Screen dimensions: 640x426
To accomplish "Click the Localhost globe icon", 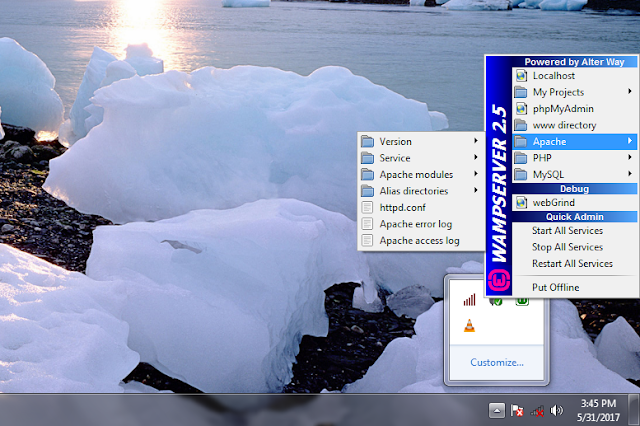I will pyautogui.click(x=521, y=76).
